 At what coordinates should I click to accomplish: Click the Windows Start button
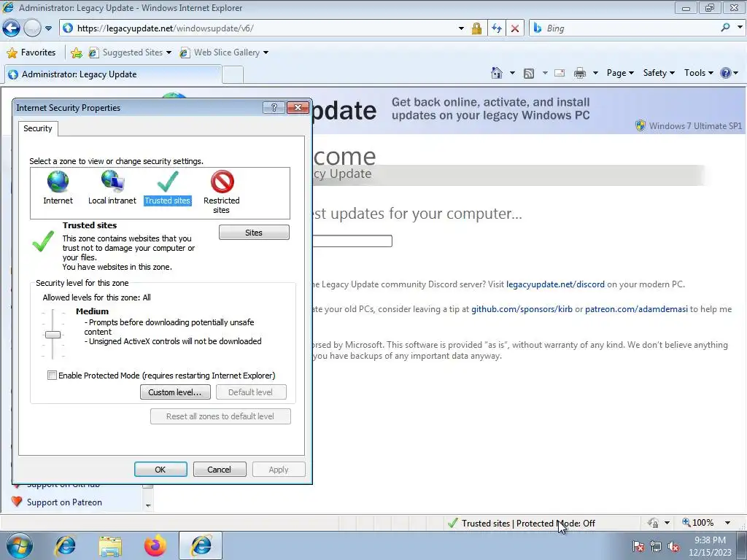click(19, 545)
